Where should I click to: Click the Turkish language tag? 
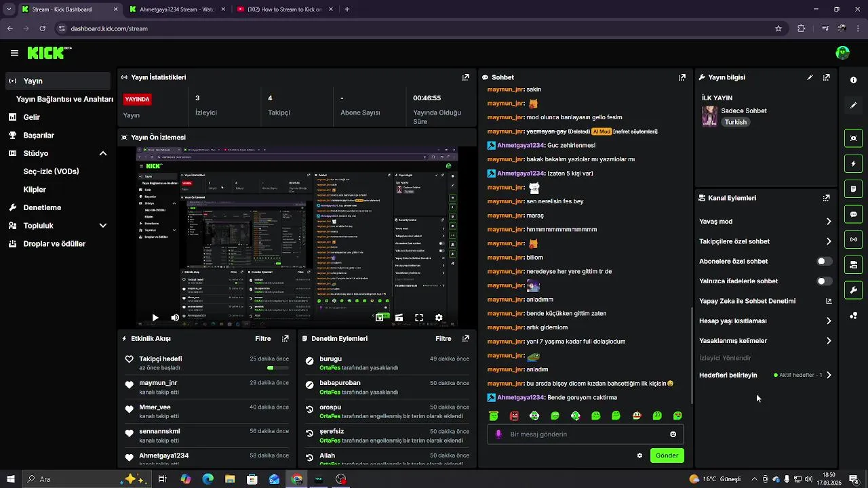735,122
